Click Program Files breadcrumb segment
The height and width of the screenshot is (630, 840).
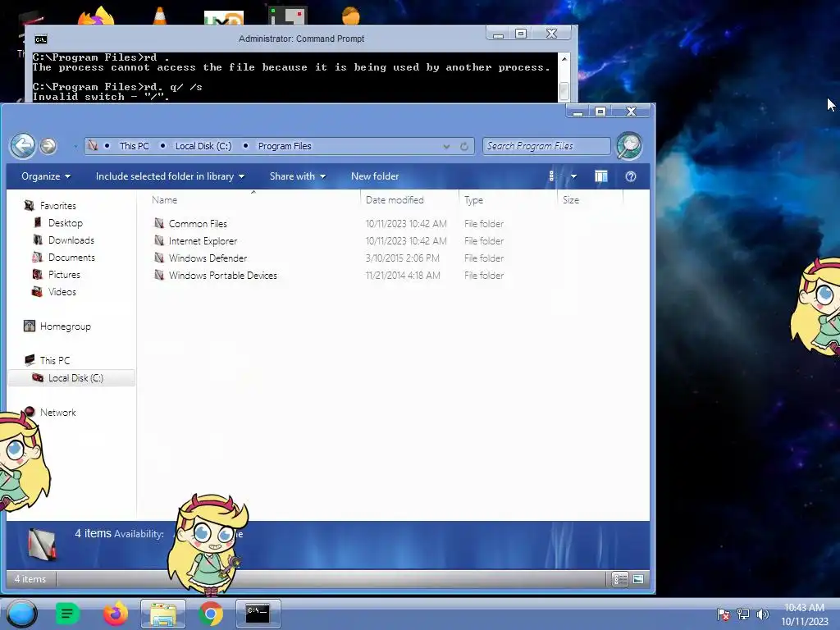click(285, 146)
